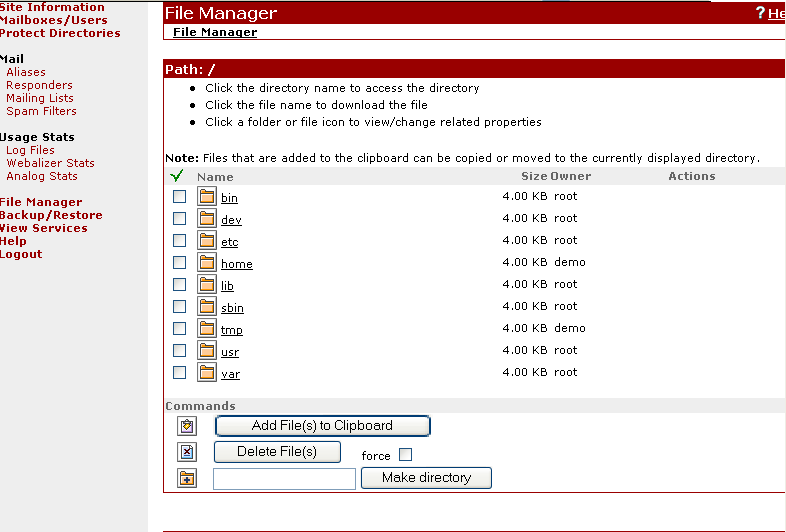Screen dimensions: 786x532
Task: Enable the force checkbox
Action: point(405,456)
